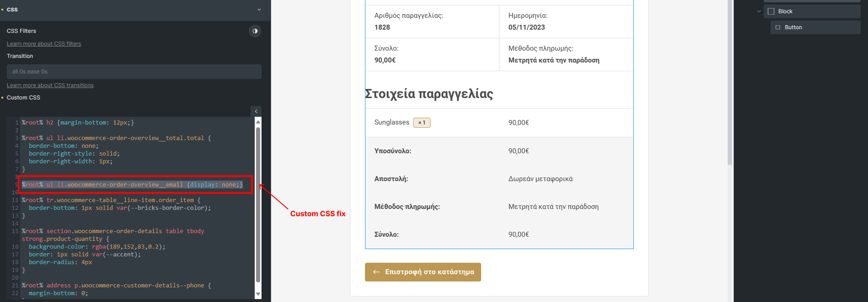Click the Επιστροφή στο κατάστημα button
868x302 pixels.
pyautogui.click(x=423, y=272)
